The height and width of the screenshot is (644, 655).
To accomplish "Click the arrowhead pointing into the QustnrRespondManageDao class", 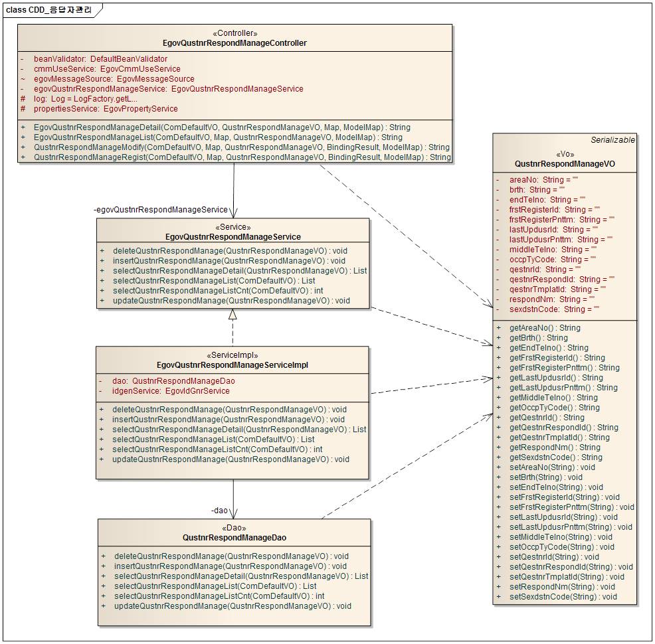I will 233,514.
